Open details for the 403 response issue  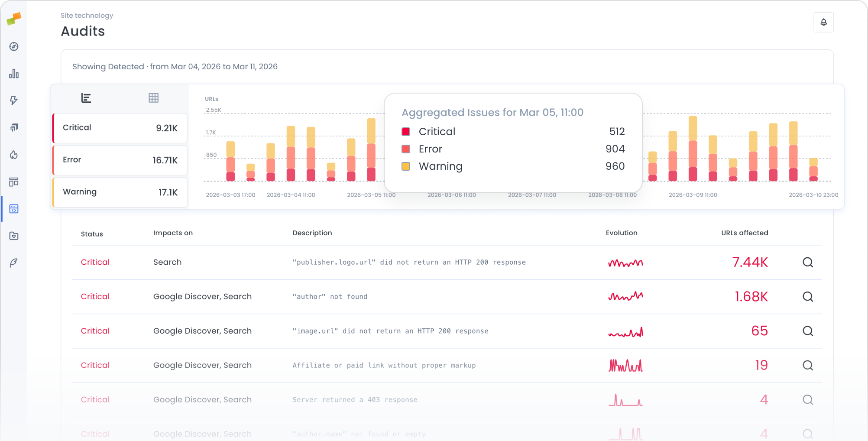click(807, 399)
